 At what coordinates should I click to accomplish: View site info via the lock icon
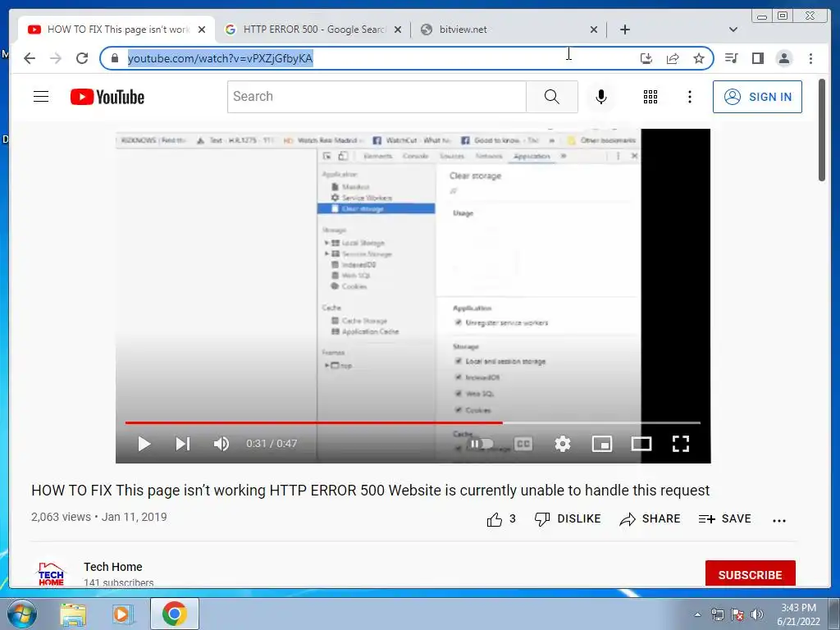click(x=114, y=58)
